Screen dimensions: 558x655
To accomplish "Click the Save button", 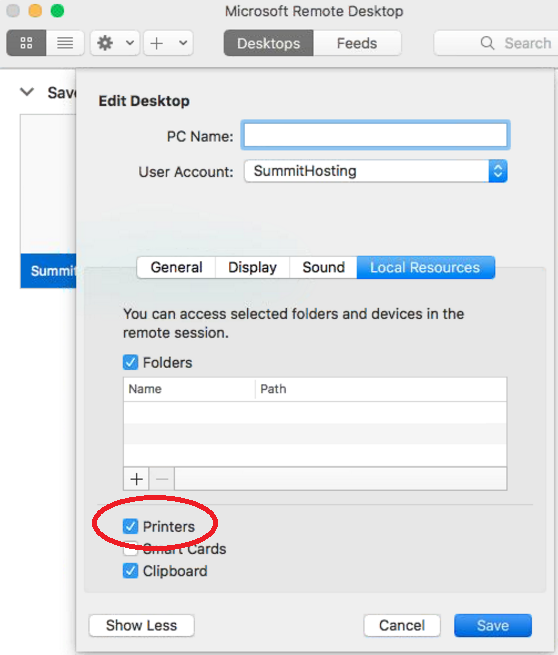I will pos(493,625).
